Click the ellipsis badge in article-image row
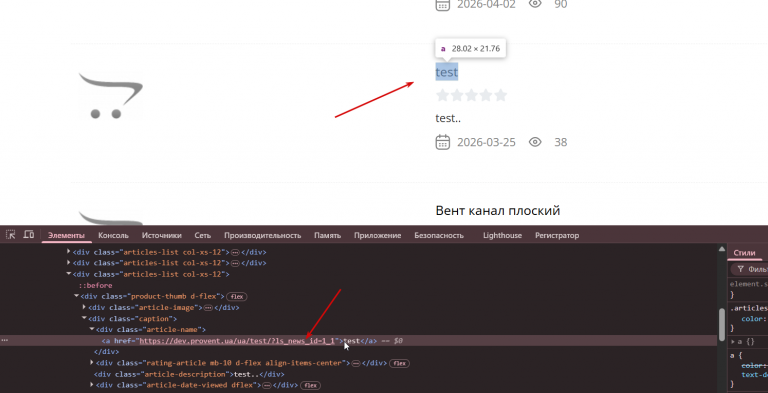The image size is (768, 393). [x=208, y=308]
